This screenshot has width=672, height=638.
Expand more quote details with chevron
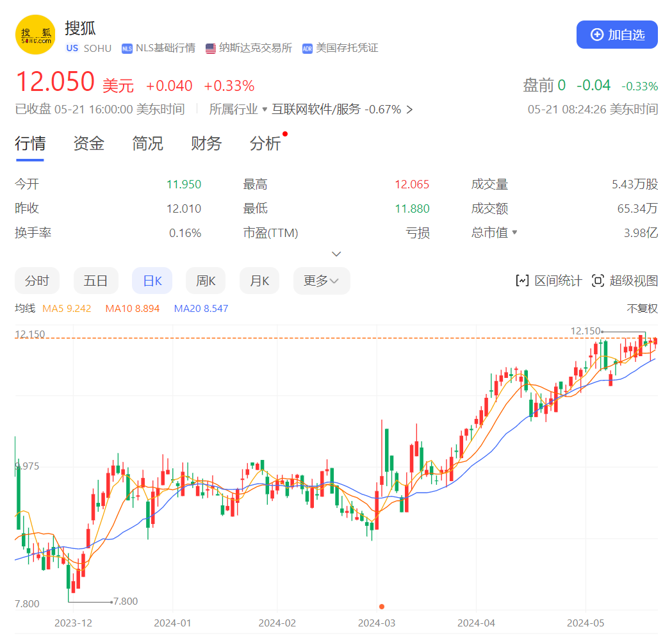pos(336,254)
